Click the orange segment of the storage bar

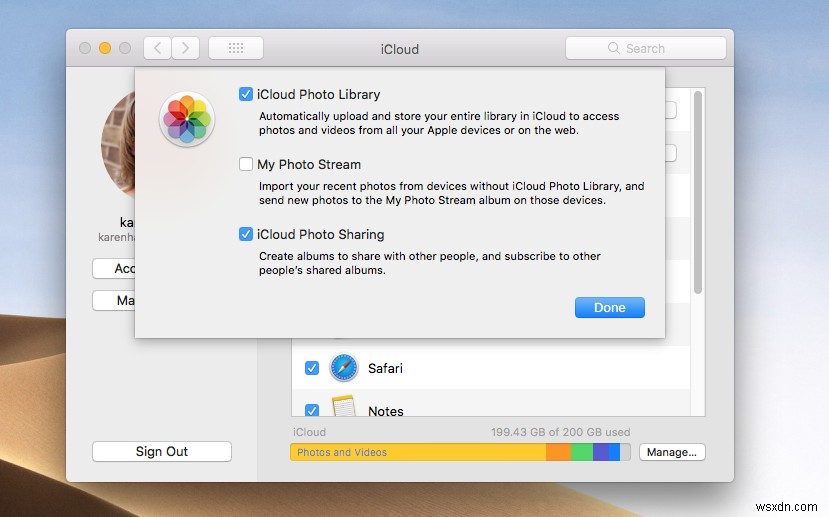(558, 452)
